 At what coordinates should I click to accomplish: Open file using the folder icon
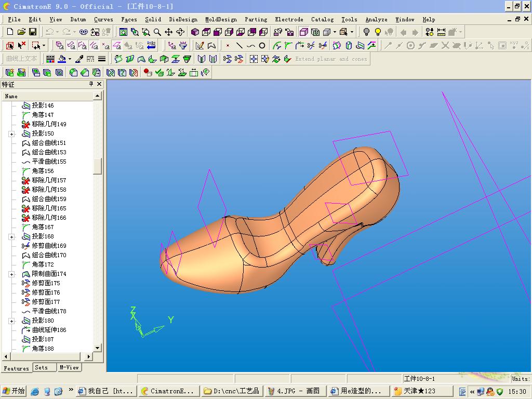coord(22,32)
